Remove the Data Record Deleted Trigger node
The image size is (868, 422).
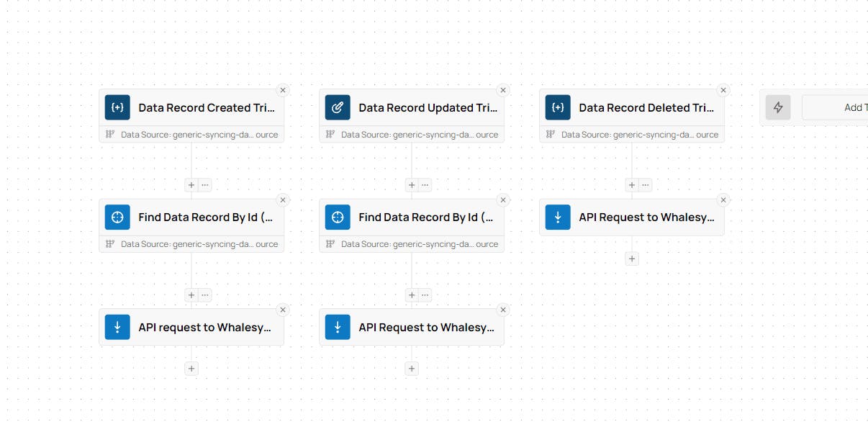click(723, 90)
